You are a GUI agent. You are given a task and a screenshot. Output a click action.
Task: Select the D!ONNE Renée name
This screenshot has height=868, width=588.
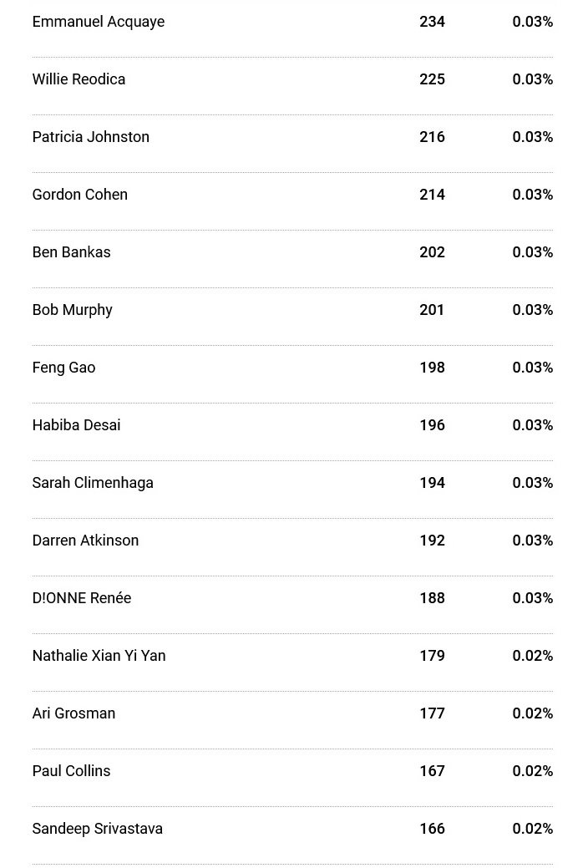tap(82, 598)
